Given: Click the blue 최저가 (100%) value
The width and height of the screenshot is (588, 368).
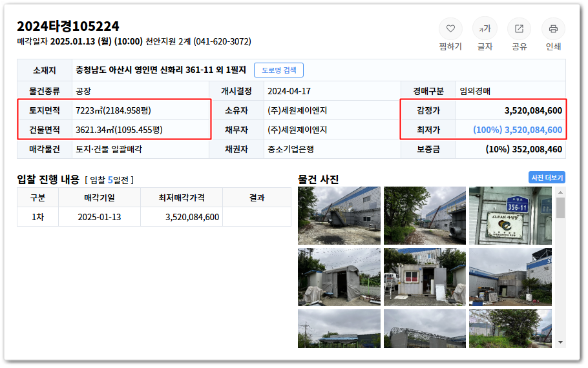Looking at the screenshot, I should click(518, 130).
